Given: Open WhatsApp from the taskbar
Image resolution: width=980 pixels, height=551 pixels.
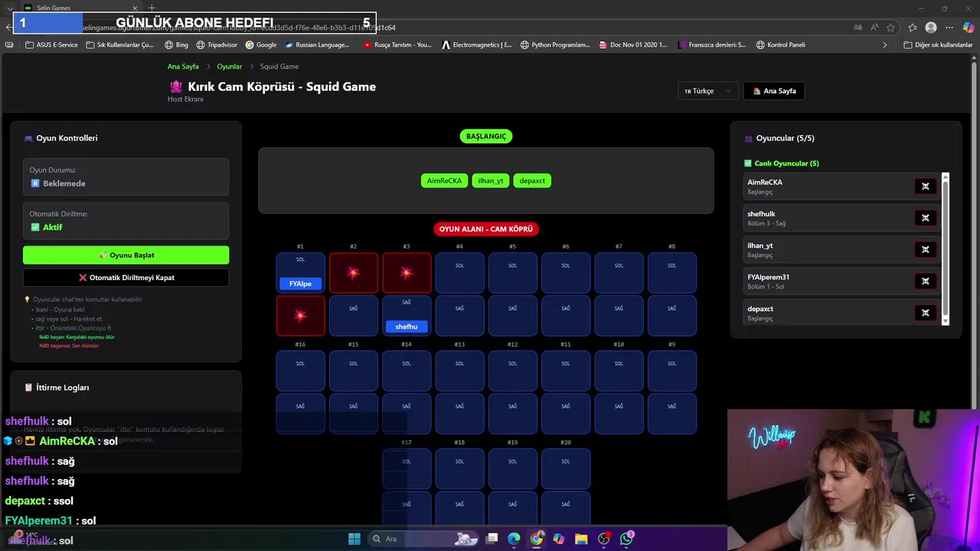Looking at the screenshot, I should (626, 539).
